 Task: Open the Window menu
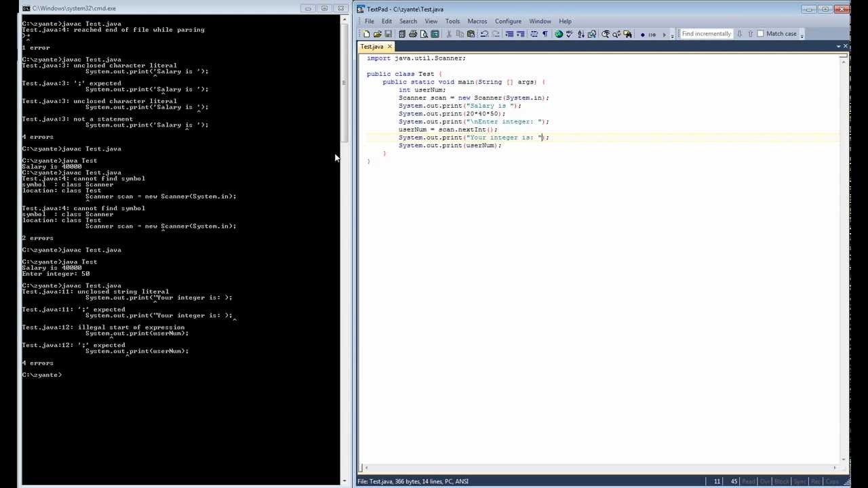(540, 21)
